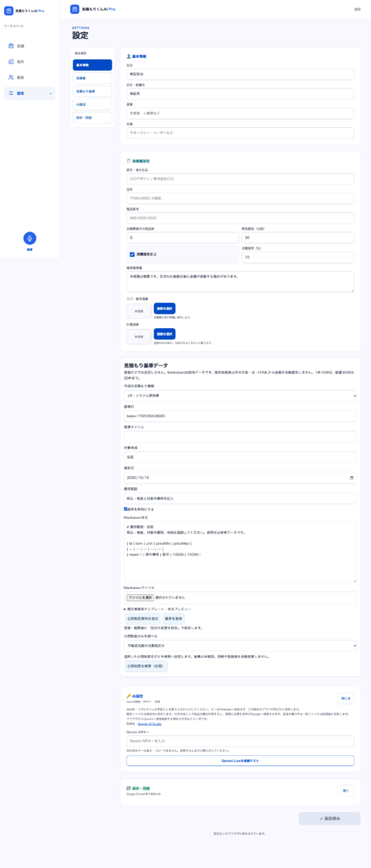Select the 見積もり基準 settings tab
The image size is (371, 868).
pyautogui.click(x=92, y=92)
